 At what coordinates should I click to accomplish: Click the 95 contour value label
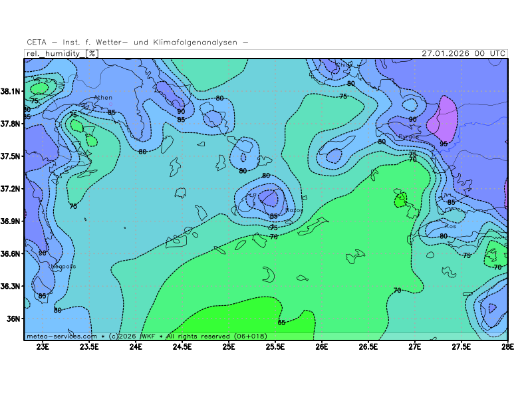click(444, 144)
